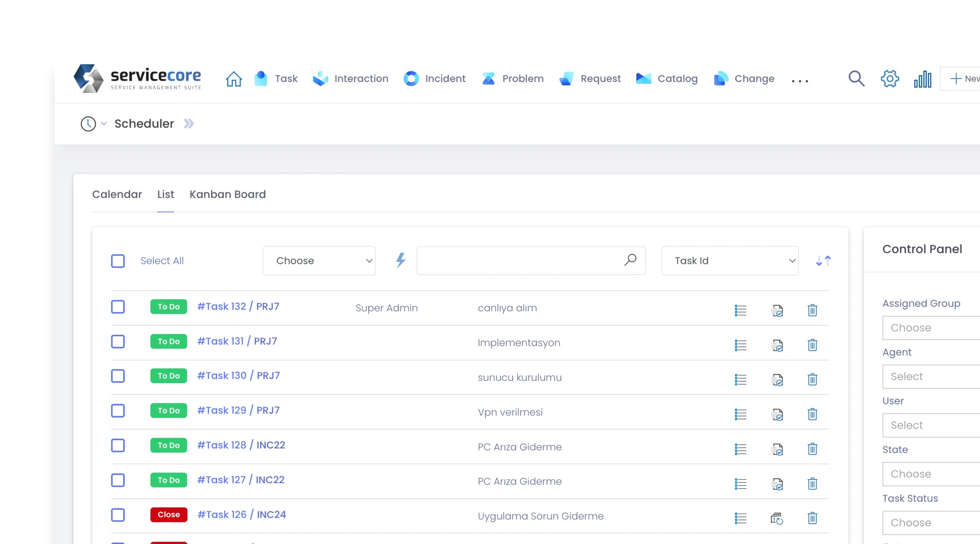
Task: Open the Task Id sort dropdown
Action: point(730,261)
